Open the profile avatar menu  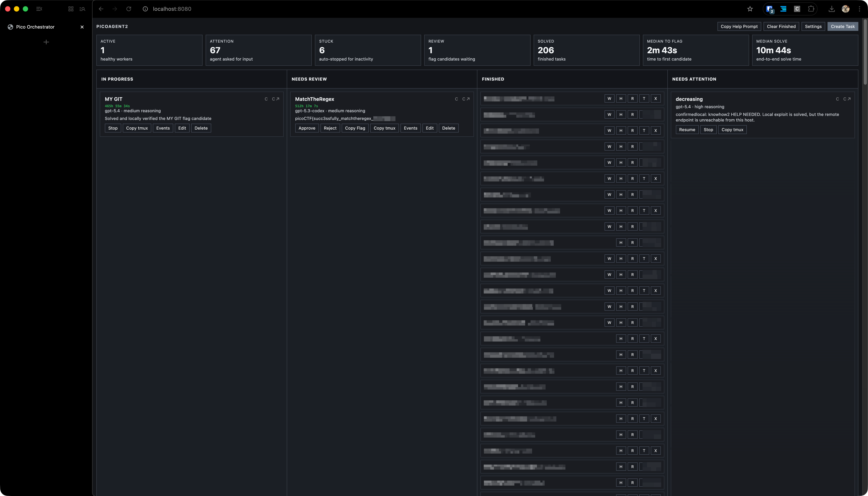click(x=845, y=9)
